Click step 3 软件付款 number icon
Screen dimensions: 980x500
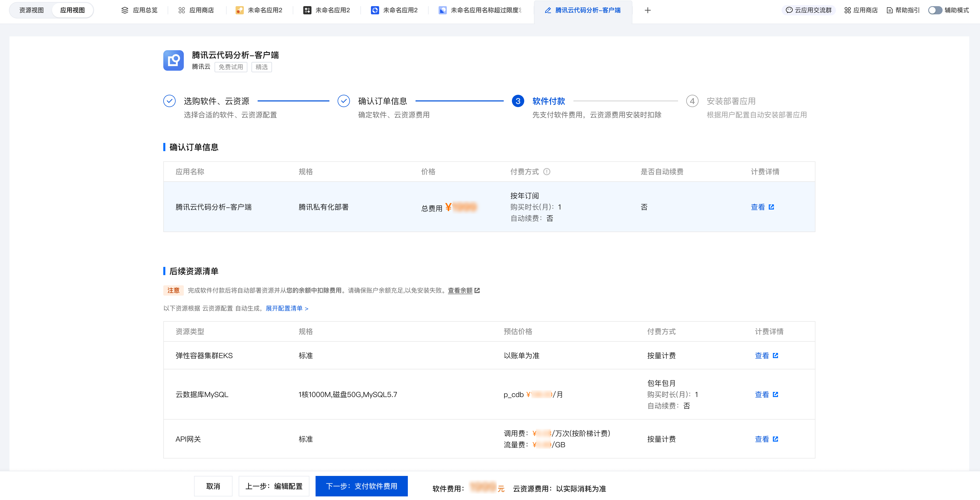coord(518,101)
